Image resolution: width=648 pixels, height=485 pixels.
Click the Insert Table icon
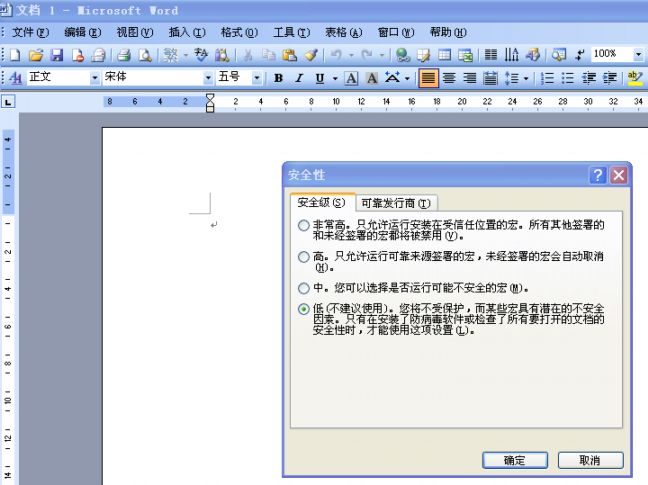coord(445,55)
